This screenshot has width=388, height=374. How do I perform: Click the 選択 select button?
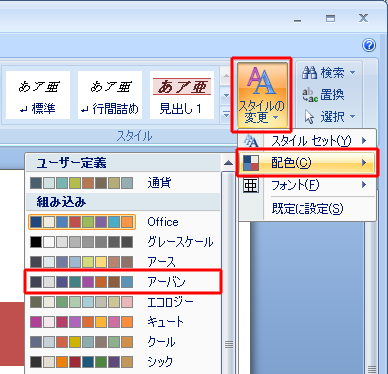pyautogui.click(x=329, y=117)
